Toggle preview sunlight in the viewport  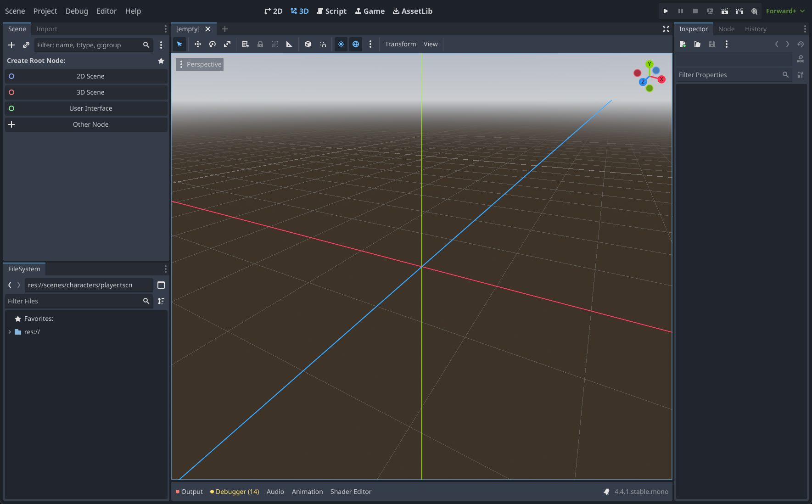(x=341, y=44)
